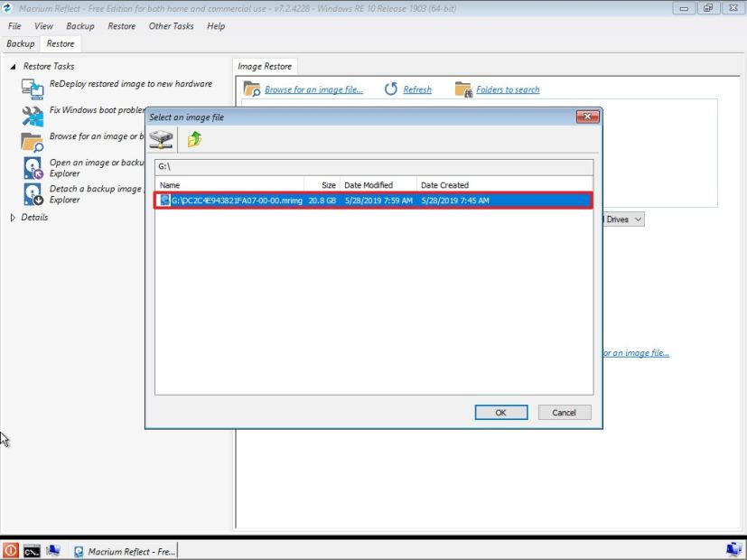Click the Cancel button
Viewport: 747px width, 560px height.
pyautogui.click(x=564, y=412)
